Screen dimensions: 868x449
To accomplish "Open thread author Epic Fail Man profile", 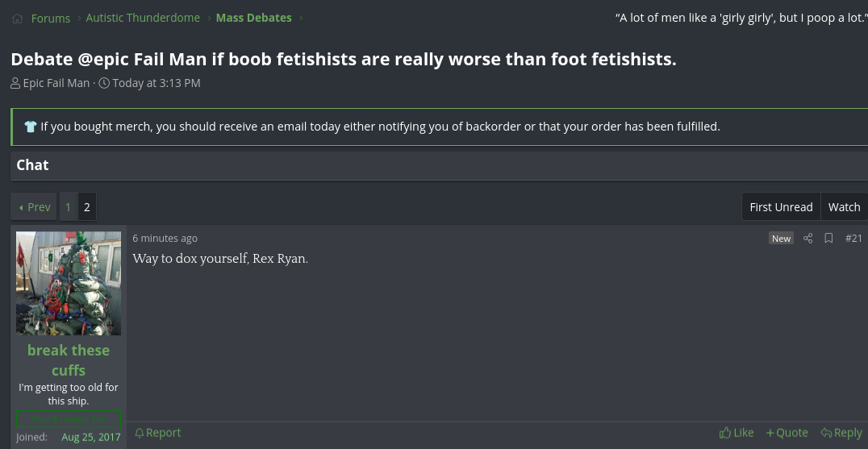I will tap(56, 83).
